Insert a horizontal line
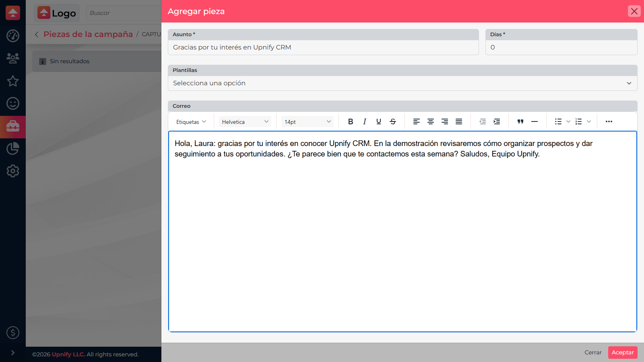 pos(535,121)
